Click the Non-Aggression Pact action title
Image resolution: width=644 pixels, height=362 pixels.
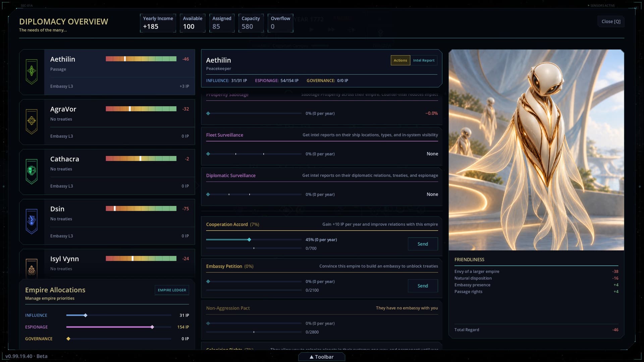tap(228, 308)
